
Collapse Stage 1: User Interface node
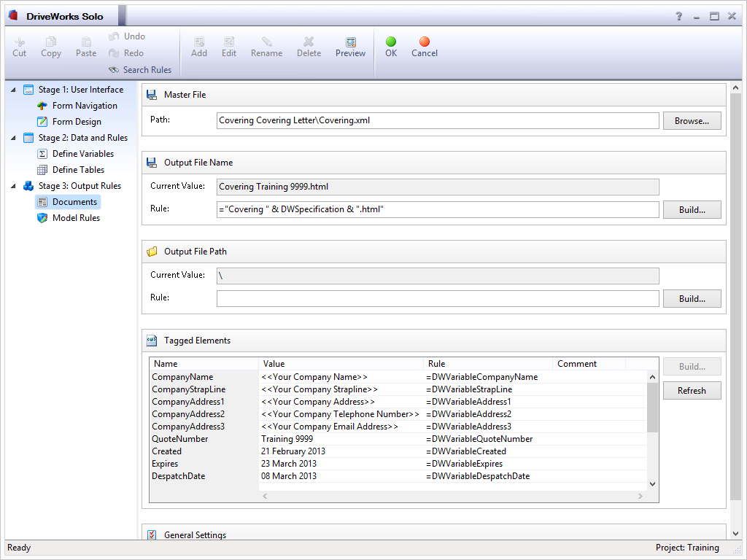pos(13,90)
